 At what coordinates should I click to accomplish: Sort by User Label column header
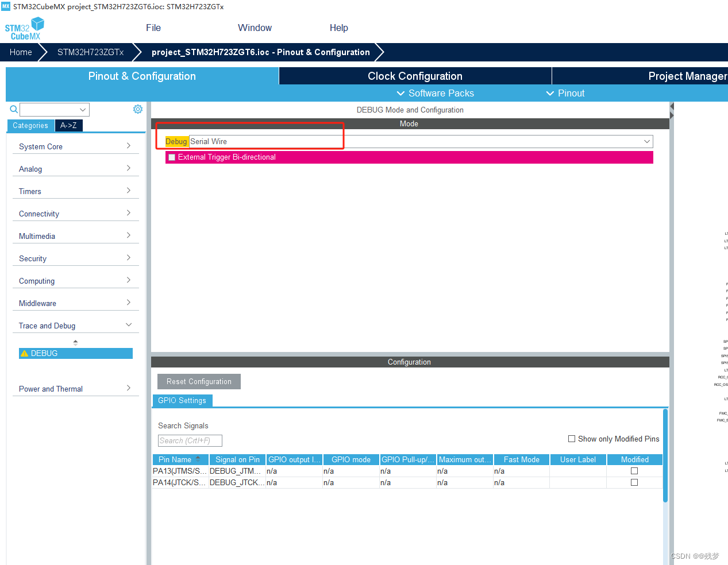[578, 459]
